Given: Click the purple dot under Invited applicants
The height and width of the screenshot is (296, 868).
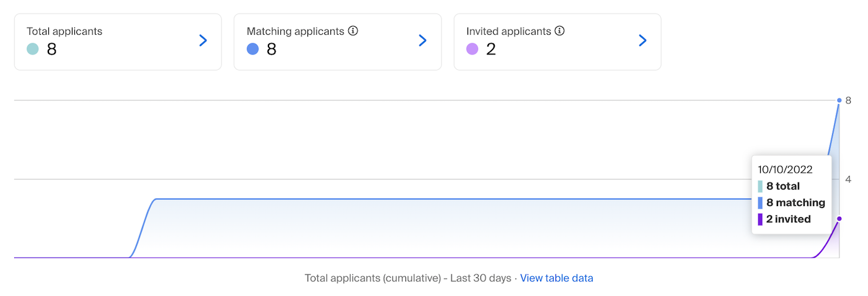Looking at the screenshot, I should pos(472,49).
